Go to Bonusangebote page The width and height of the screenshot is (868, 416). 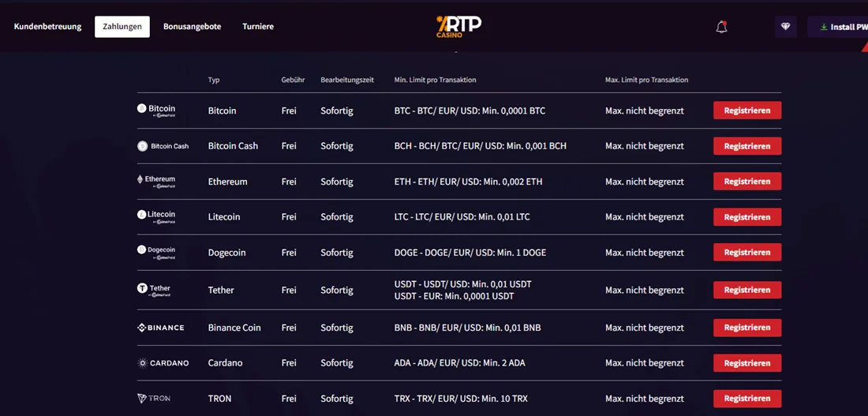pyautogui.click(x=192, y=27)
